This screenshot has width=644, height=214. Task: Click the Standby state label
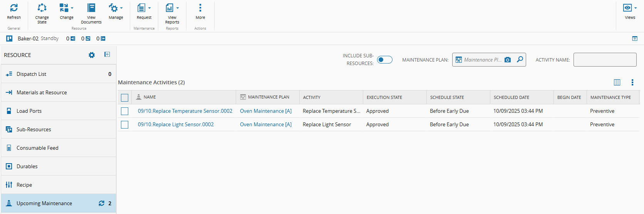[x=50, y=38]
